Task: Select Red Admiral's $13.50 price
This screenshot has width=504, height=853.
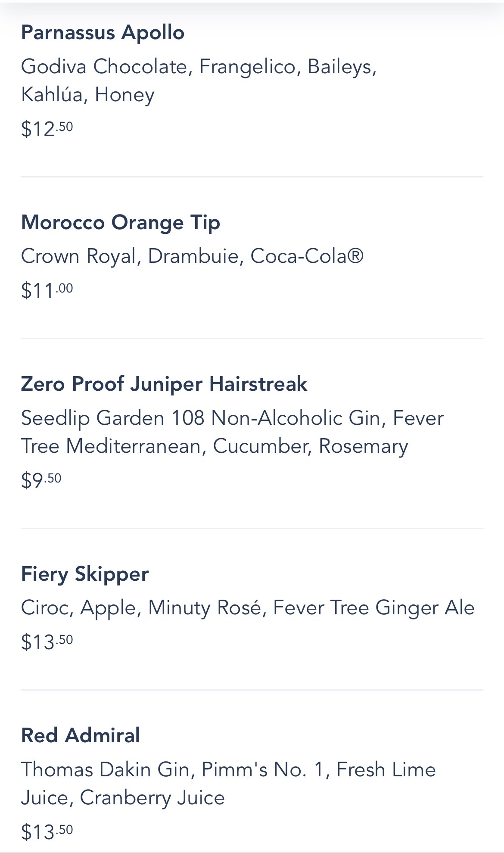Action: (47, 832)
